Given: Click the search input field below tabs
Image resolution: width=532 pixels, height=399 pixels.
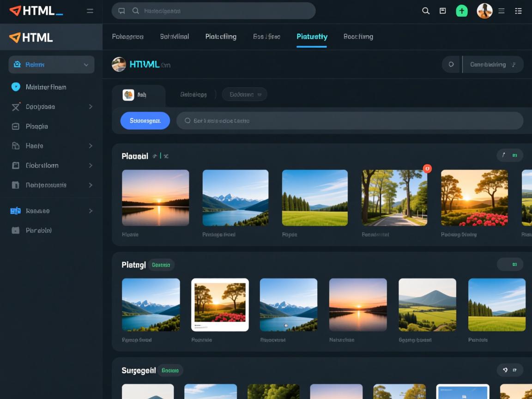Looking at the screenshot, I should [350, 121].
